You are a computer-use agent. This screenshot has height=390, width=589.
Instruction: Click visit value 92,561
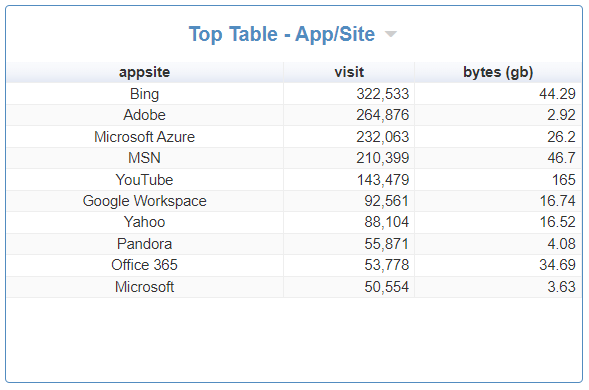pyautogui.click(x=386, y=201)
